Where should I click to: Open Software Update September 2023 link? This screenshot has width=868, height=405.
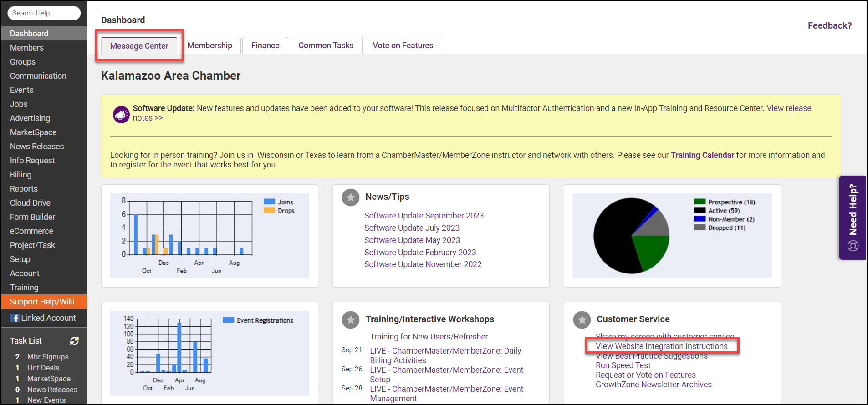click(x=424, y=216)
